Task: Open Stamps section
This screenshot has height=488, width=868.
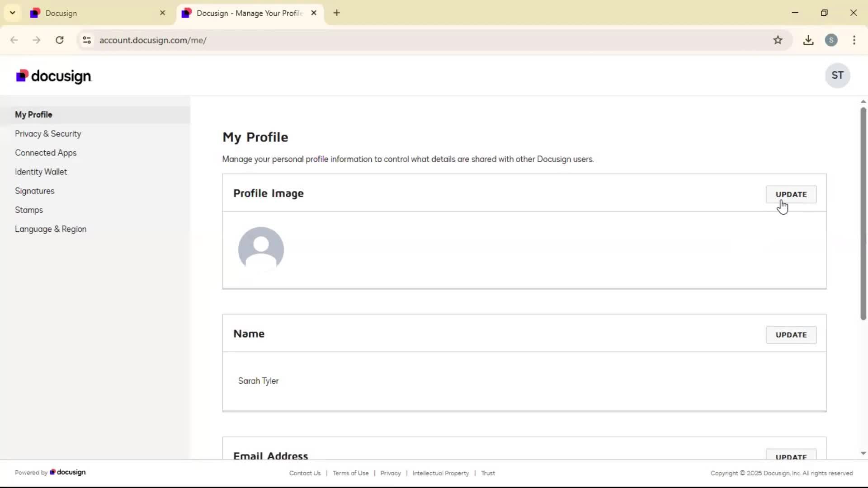Action: click(29, 210)
